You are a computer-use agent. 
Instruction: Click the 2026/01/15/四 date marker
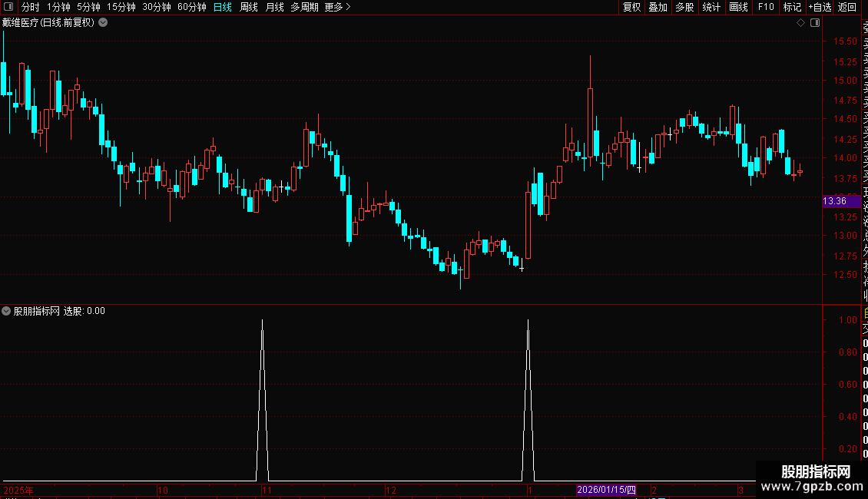pyautogui.click(x=606, y=490)
